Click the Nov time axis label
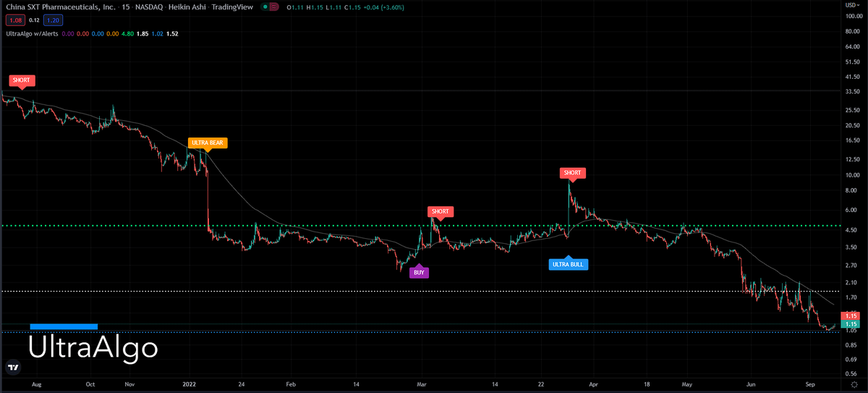 tap(129, 384)
